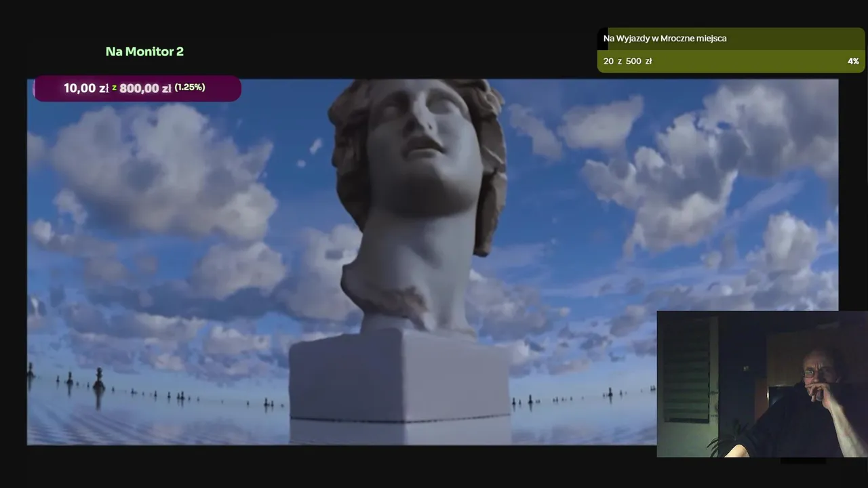Click the "Na Monitor 2" goal title

(x=144, y=52)
